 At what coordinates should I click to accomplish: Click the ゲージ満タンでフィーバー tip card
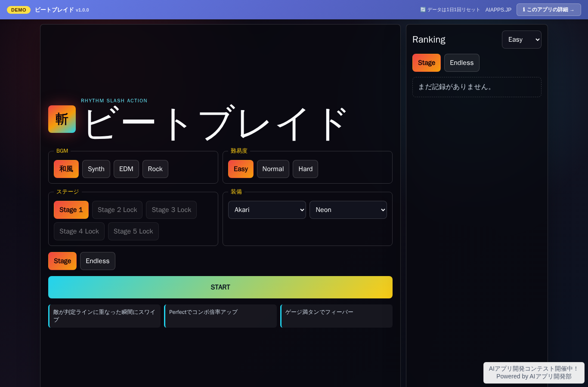(x=336, y=316)
